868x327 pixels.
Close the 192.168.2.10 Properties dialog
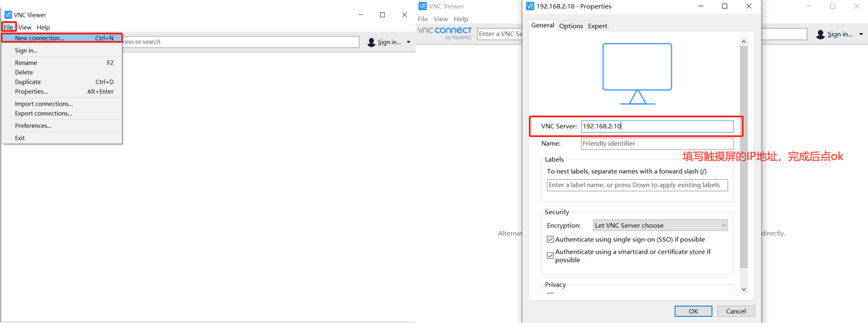pos(749,6)
